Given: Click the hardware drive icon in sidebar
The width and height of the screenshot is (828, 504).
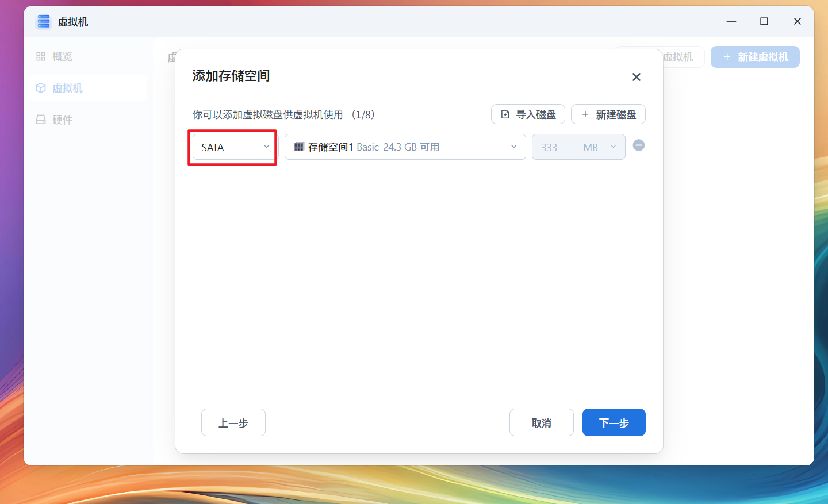Looking at the screenshot, I should 41,120.
